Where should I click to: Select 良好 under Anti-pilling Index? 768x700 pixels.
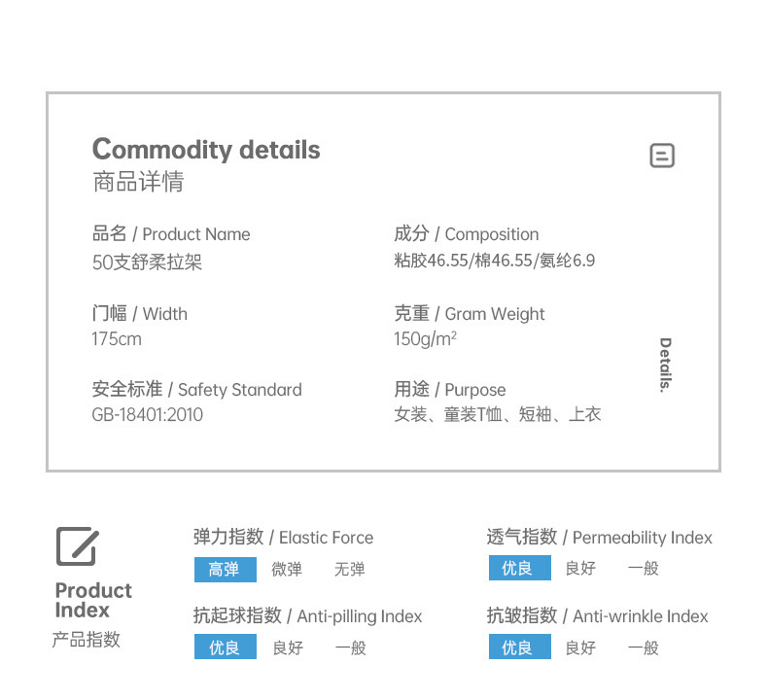pos(288,647)
